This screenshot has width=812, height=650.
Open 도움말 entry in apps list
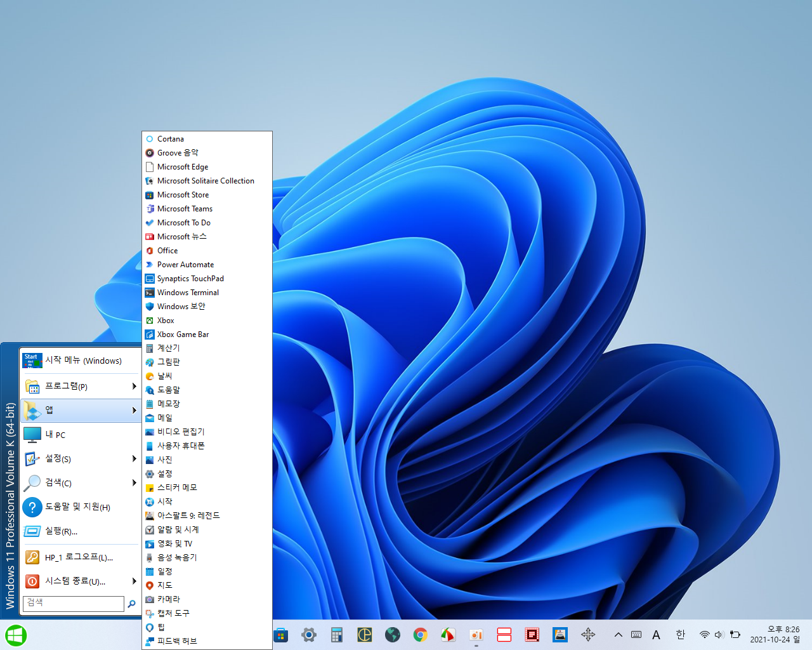click(207, 390)
